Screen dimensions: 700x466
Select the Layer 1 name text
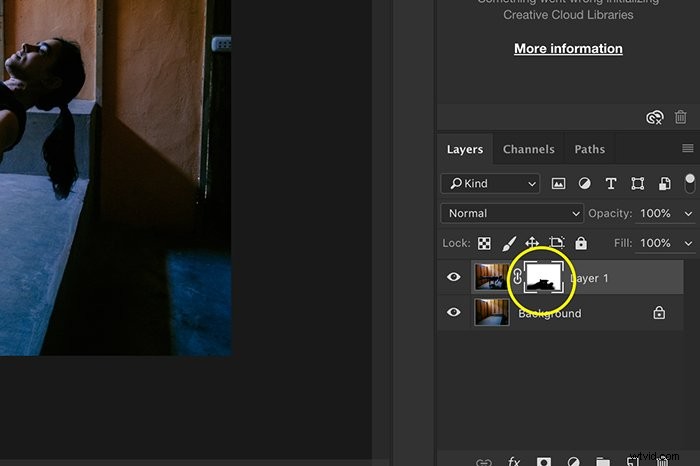[x=589, y=278]
